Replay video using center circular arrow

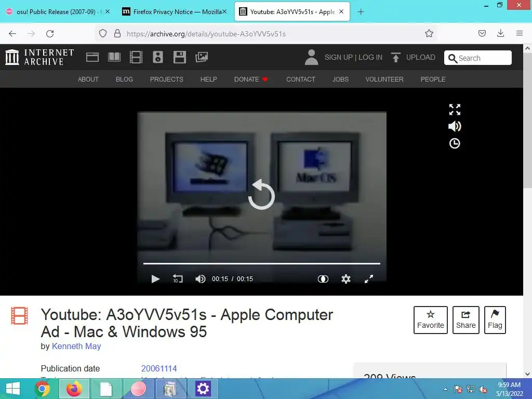tap(261, 195)
